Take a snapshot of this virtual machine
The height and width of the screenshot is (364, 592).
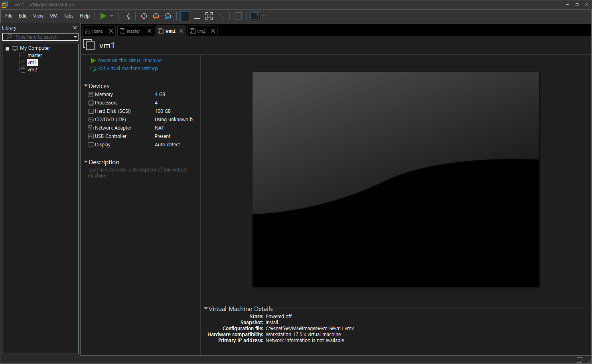144,16
